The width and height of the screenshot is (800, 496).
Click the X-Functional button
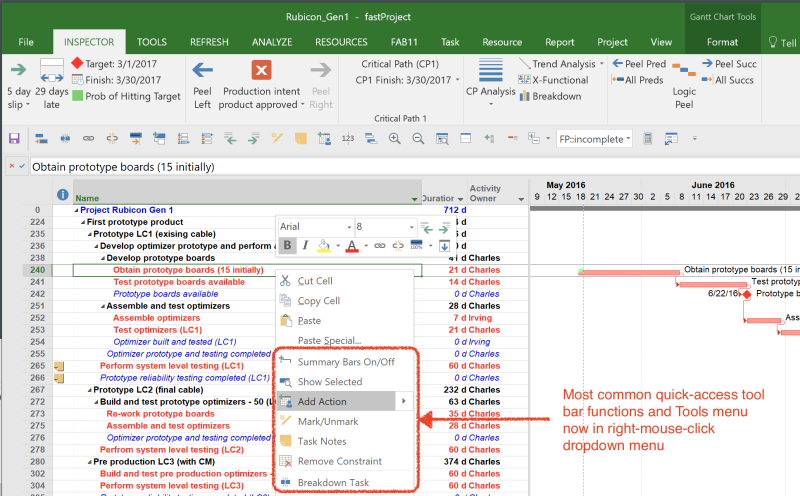point(554,80)
